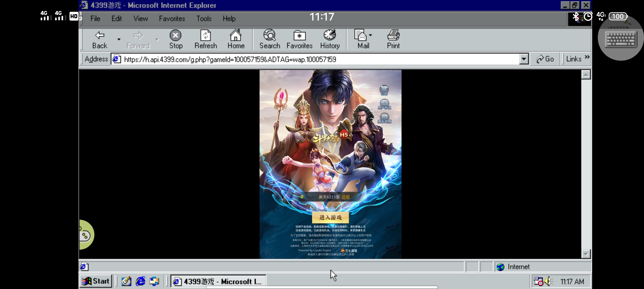Click the Back toolbar button
Viewport: 644px width, 289px height.
click(x=100, y=40)
